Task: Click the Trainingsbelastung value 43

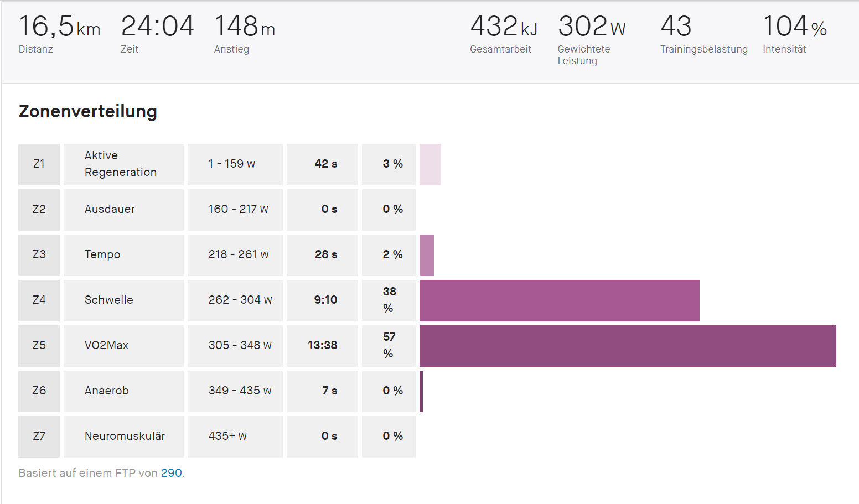Action: tap(676, 26)
